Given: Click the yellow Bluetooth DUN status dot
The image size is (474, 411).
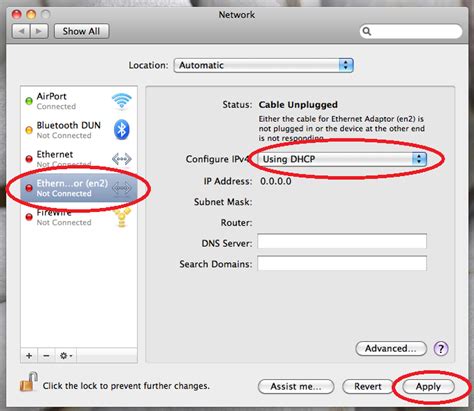Looking at the screenshot, I should [x=29, y=130].
